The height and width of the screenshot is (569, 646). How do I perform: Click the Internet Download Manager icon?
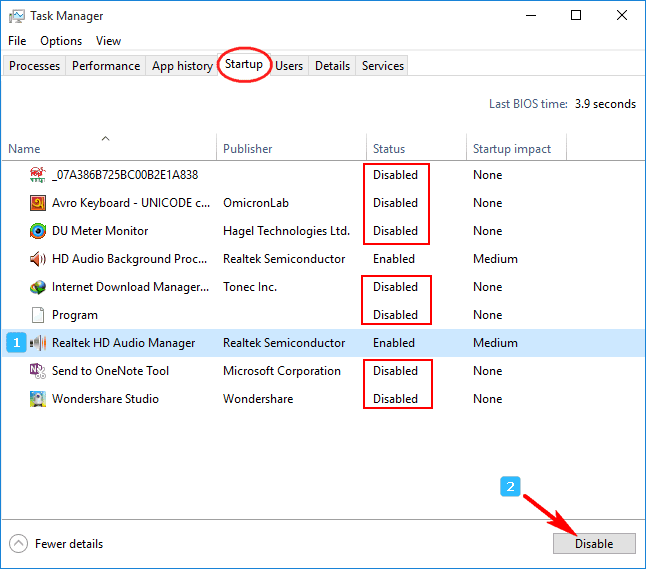38,287
